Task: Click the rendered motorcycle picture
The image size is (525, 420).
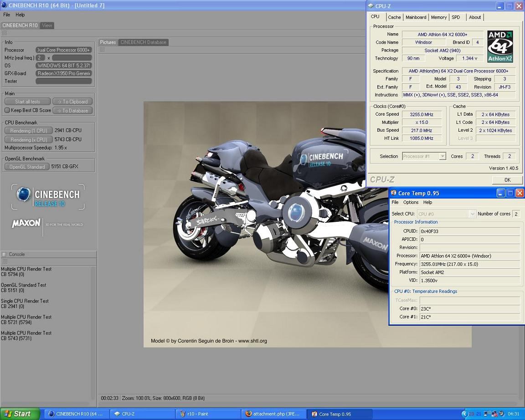Action: [x=266, y=224]
